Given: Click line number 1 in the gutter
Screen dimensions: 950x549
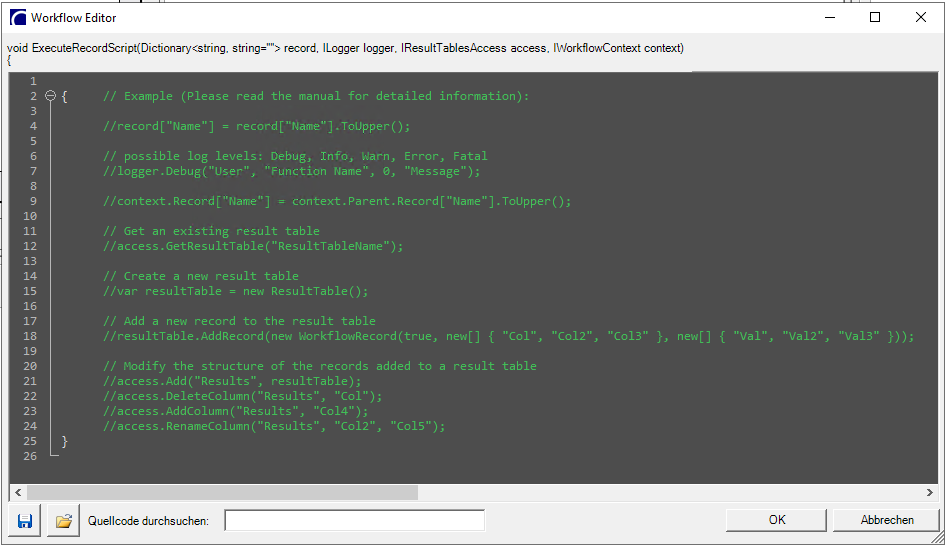Looking at the screenshot, I should click(33, 81).
